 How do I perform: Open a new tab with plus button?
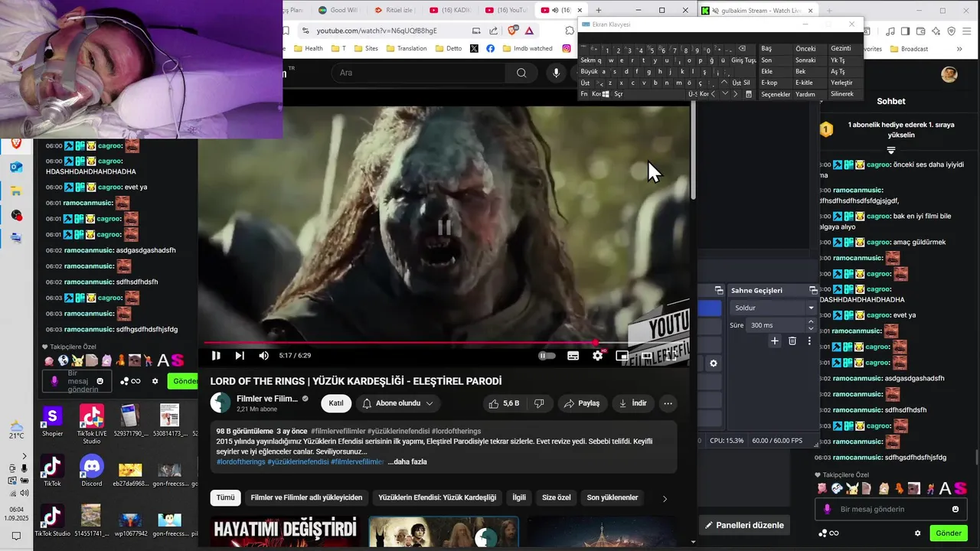[x=599, y=10]
